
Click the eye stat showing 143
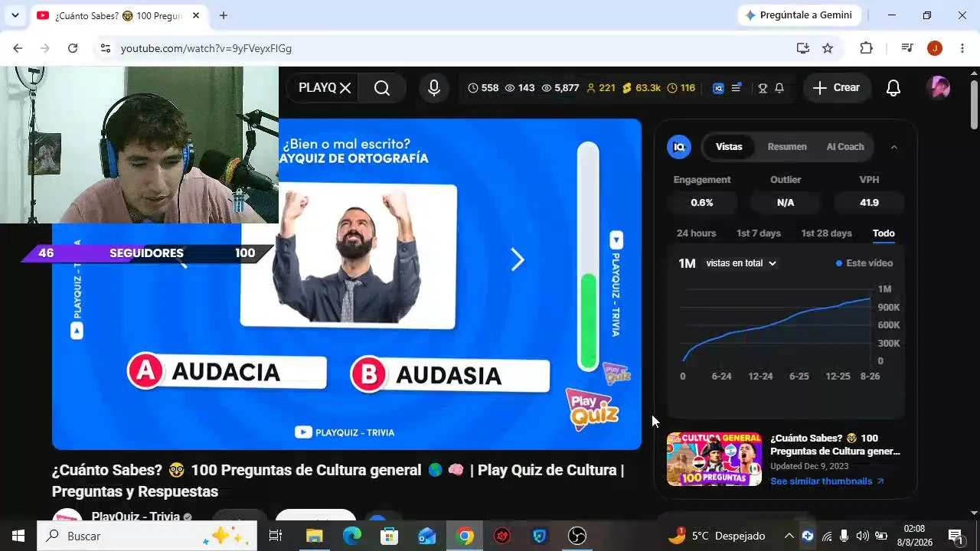click(520, 88)
